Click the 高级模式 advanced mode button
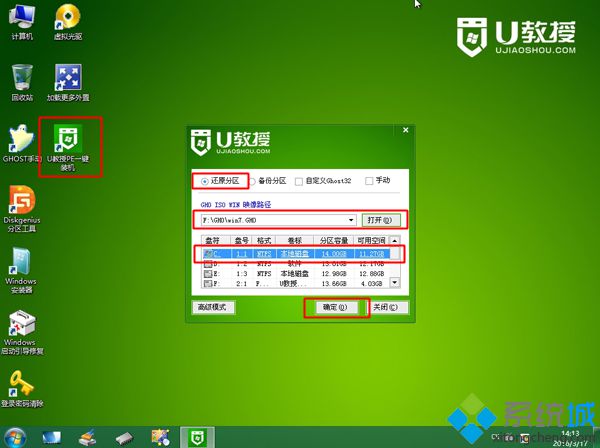The width and height of the screenshot is (600, 448). tap(213, 307)
